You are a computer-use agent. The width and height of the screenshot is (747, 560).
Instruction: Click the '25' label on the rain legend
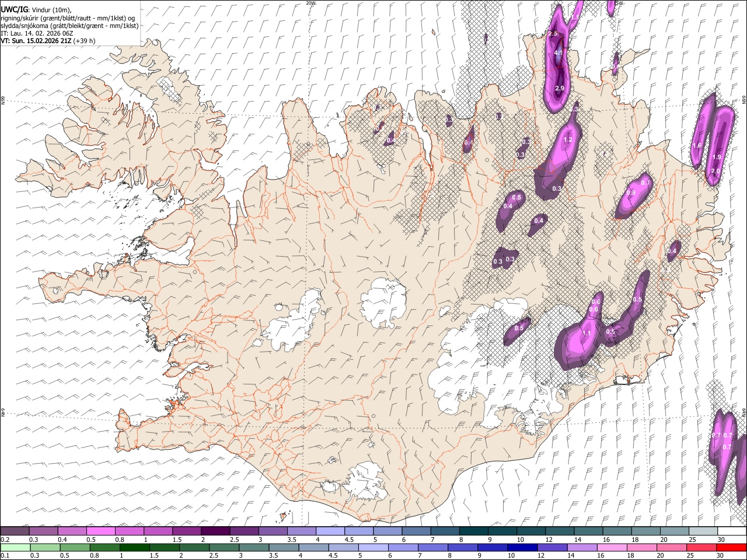(690, 555)
